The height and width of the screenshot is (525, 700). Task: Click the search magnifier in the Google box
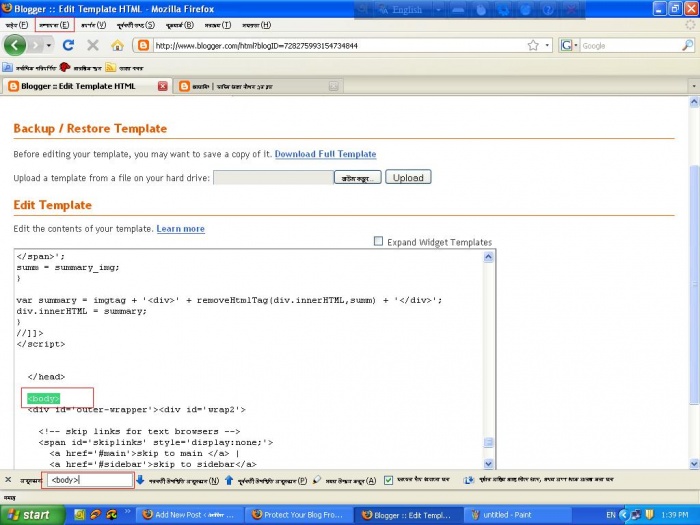coord(688,45)
